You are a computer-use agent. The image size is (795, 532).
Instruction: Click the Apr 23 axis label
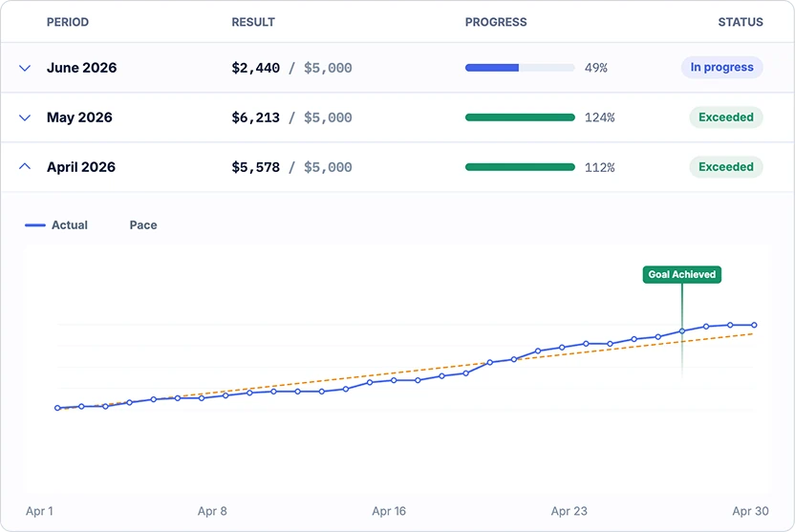(569, 511)
